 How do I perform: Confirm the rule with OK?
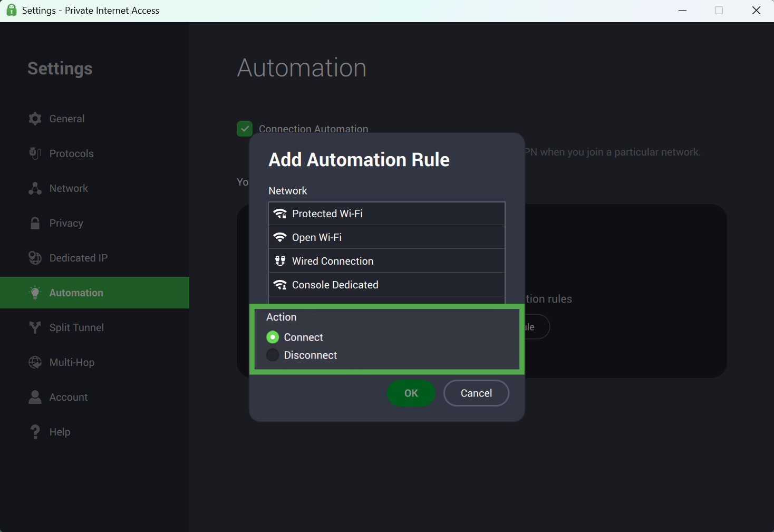[411, 393]
